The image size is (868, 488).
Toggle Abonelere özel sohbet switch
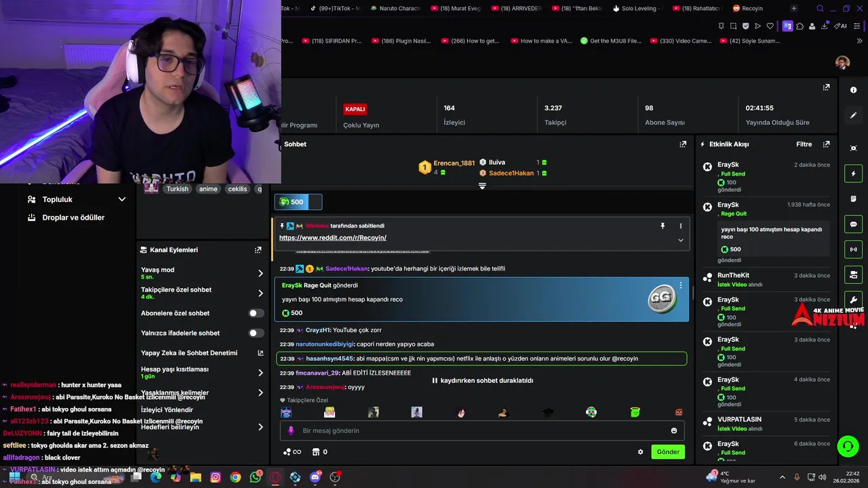click(x=256, y=313)
